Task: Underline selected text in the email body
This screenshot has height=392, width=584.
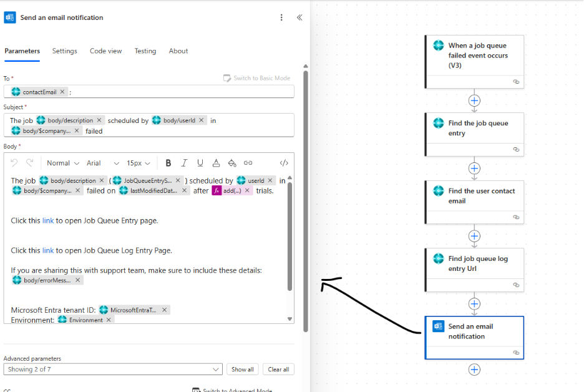Action: coord(200,162)
